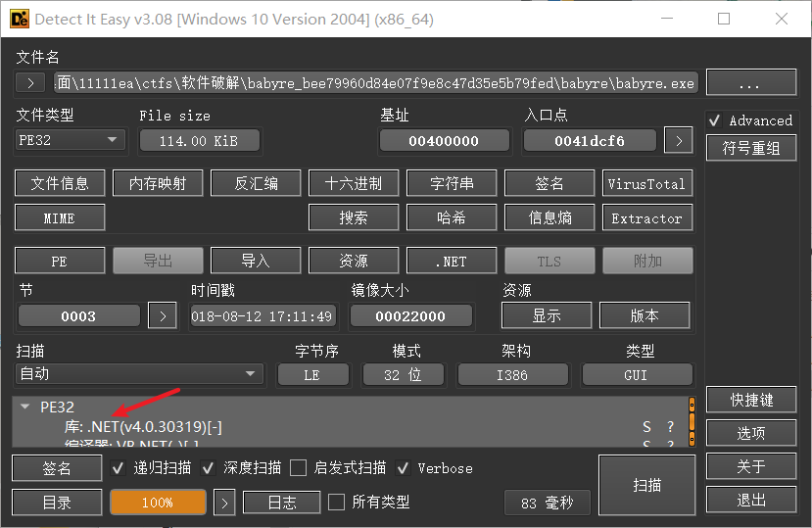Screen dimensions: 812x528
Task: Open the .NET info button
Action: tap(452, 261)
